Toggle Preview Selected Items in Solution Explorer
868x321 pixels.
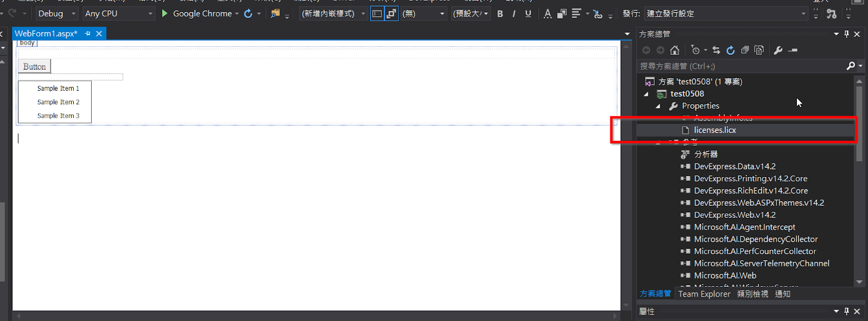pyautogui.click(x=793, y=50)
